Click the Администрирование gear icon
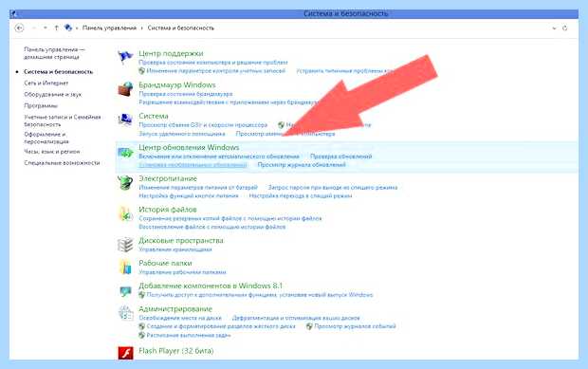 point(125,313)
